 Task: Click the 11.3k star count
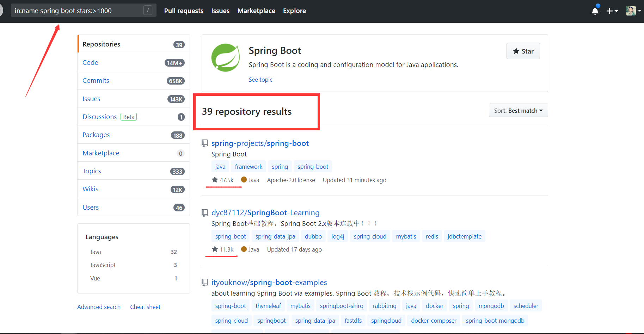pyautogui.click(x=222, y=249)
